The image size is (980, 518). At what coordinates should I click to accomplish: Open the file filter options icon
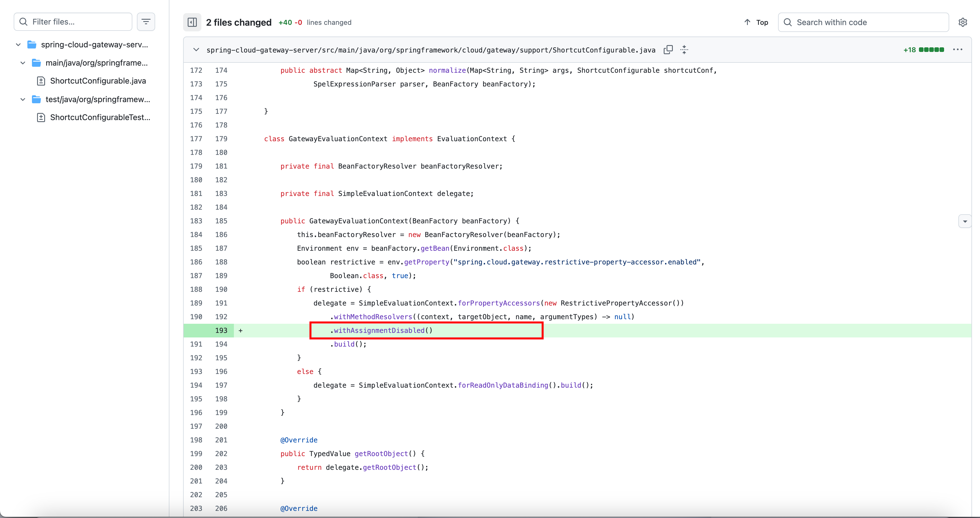(x=146, y=22)
